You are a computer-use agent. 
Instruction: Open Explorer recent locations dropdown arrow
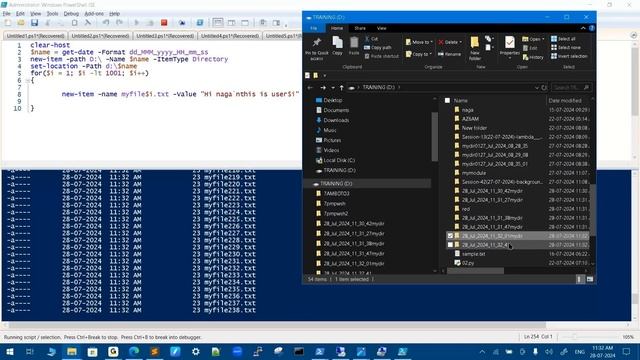333,87
